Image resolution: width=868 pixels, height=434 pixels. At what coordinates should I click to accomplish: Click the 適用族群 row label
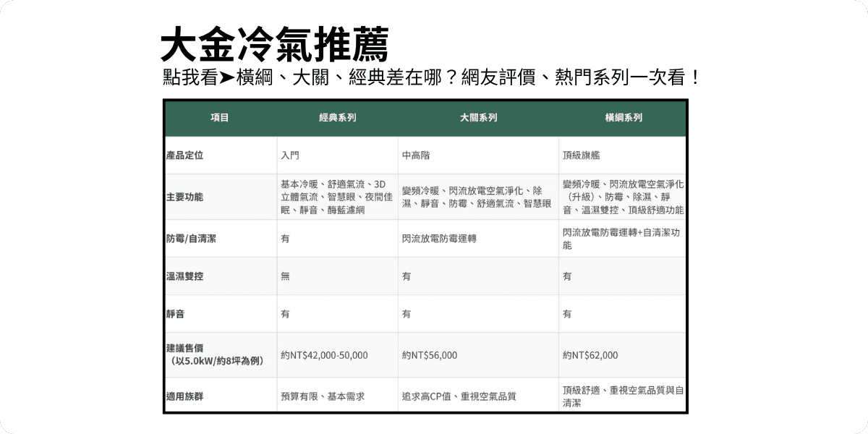tap(184, 396)
